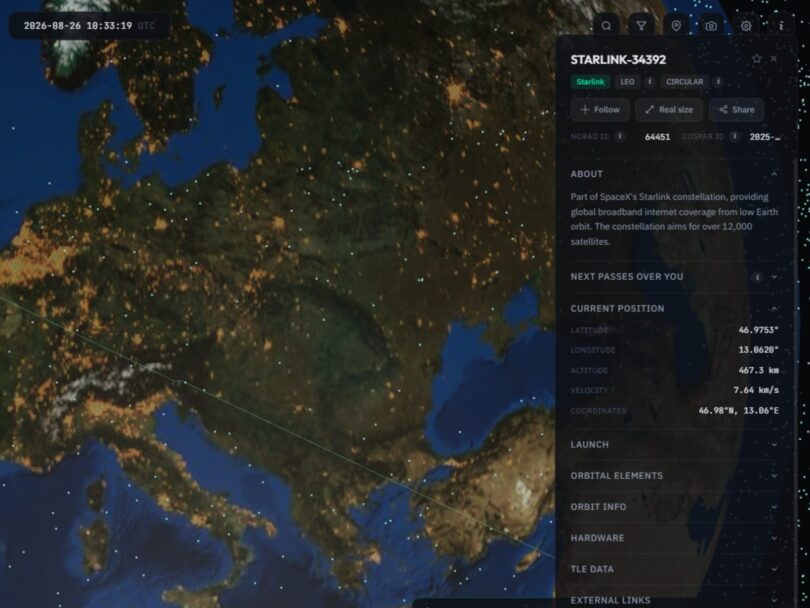Open the app info icon in top toolbar
Image resolution: width=810 pixels, height=608 pixels.
tap(781, 26)
